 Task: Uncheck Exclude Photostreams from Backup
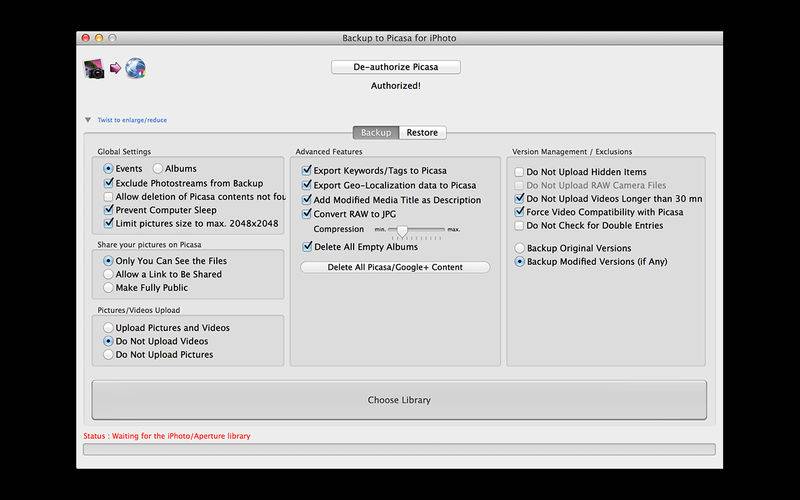109,183
